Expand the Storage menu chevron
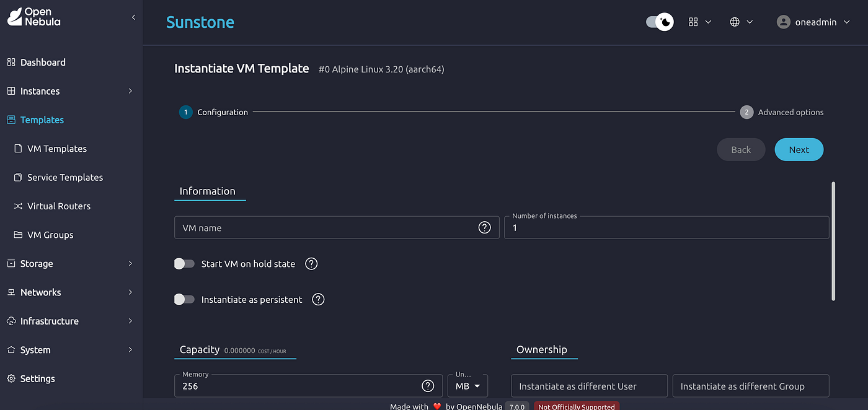Screen dimensions: 868x410 (130, 264)
